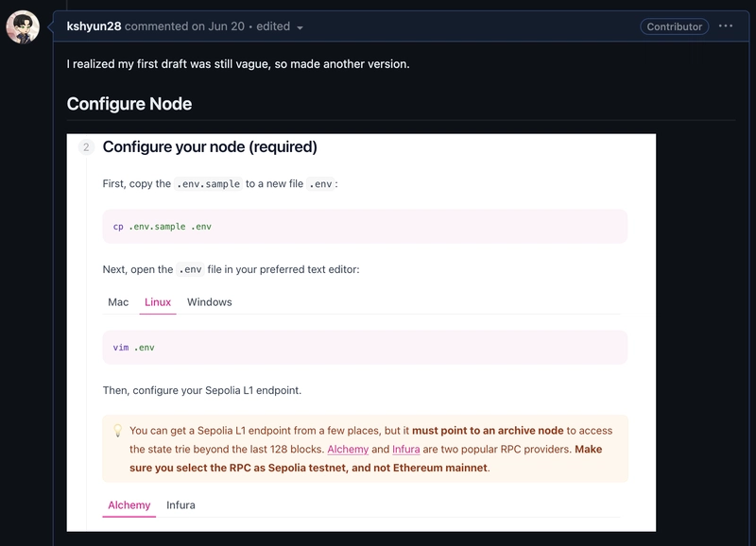Select the Linux tab
Image resolution: width=756 pixels, height=546 pixels.
pos(158,302)
